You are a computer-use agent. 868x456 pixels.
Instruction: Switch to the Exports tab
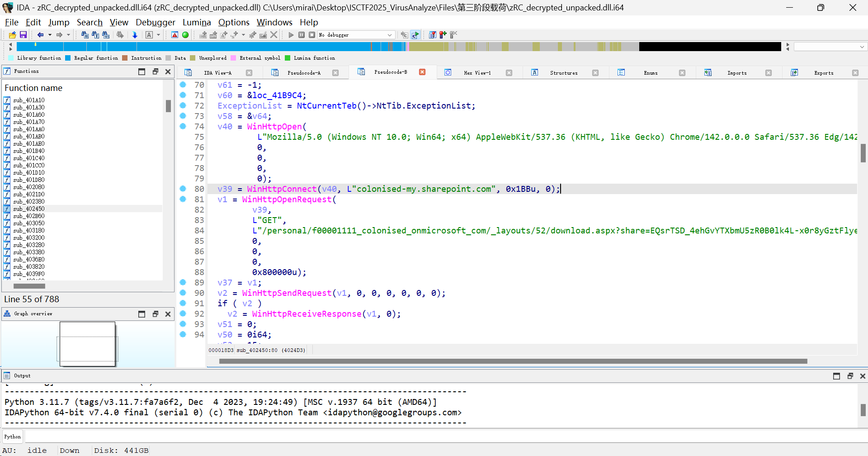tap(824, 73)
